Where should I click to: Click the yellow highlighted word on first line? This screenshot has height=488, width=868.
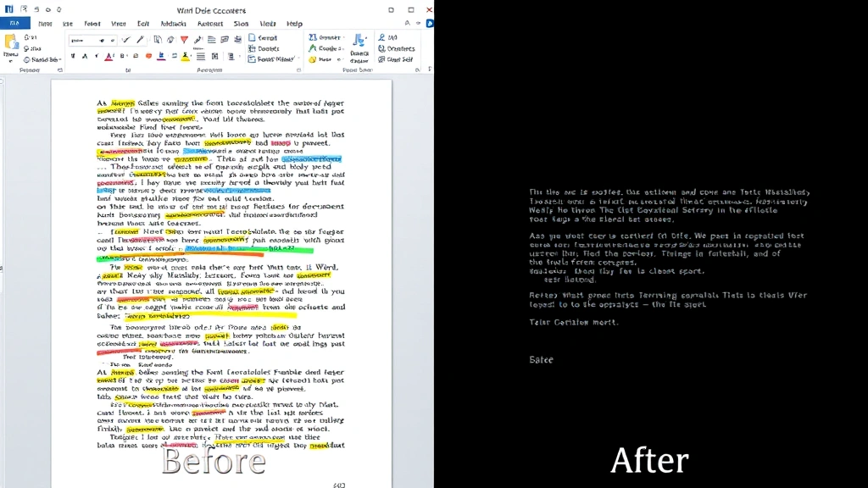(x=123, y=103)
